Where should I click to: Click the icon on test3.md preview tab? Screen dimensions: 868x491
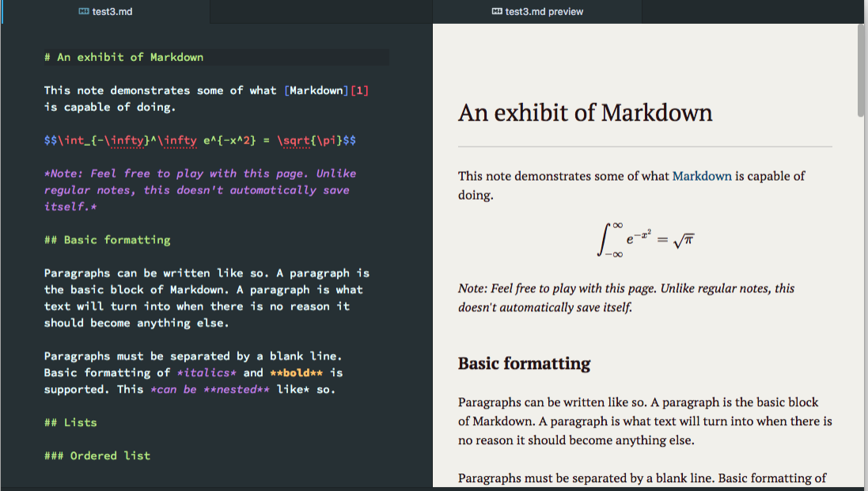pyautogui.click(x=497, y=11)
